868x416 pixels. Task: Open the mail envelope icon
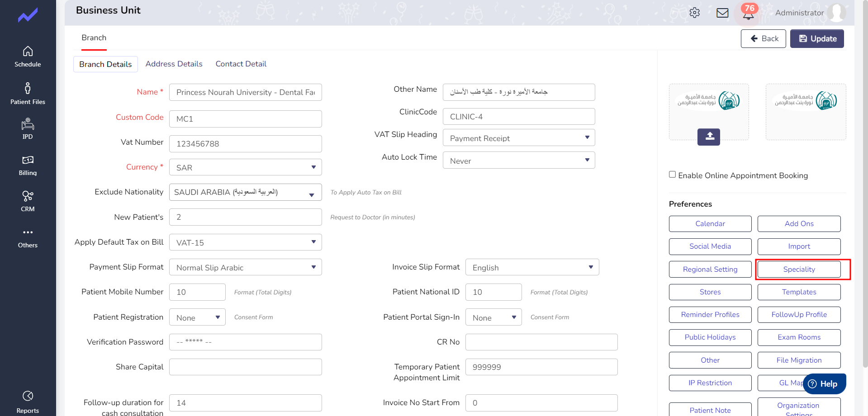[x=722, y=13]
